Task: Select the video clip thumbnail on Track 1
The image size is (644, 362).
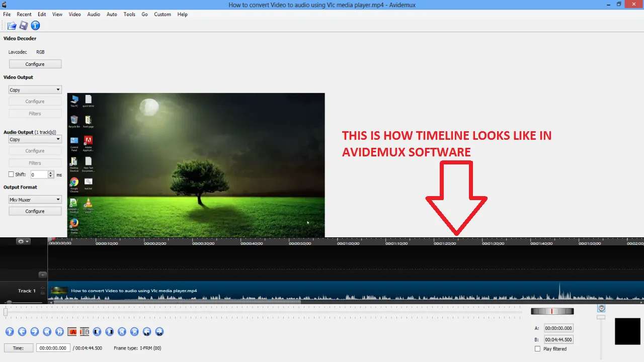Action: (60, 291)
